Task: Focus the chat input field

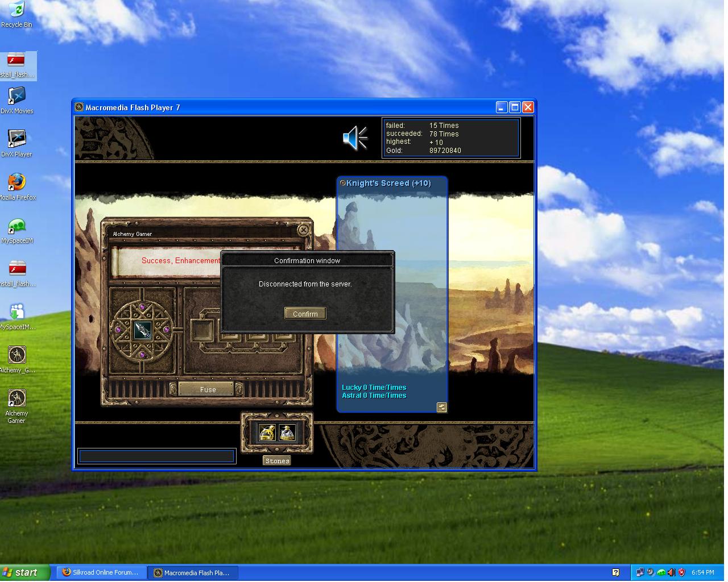Action: [x=156, y=456]
